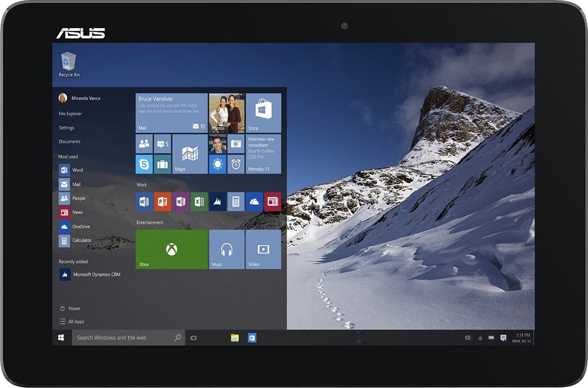
Task: Click the Task View taskbar icon
Action: pos(194,338)
